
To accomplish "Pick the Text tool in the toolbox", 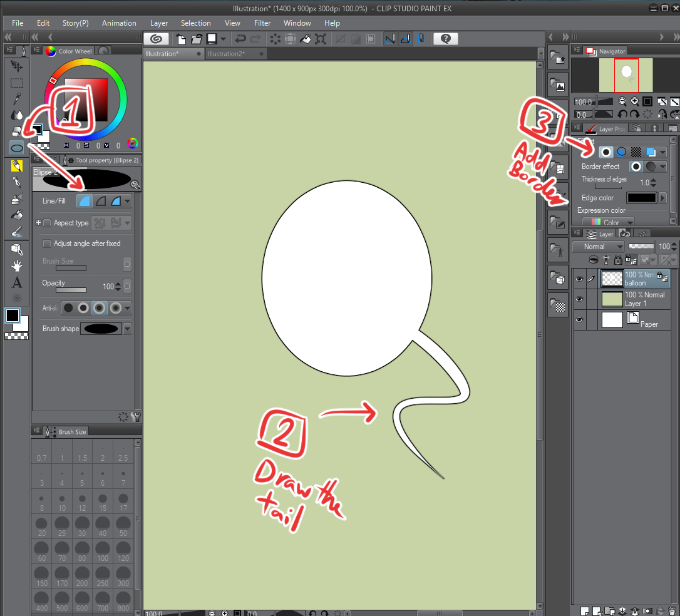I will click(x=17, y=282).
